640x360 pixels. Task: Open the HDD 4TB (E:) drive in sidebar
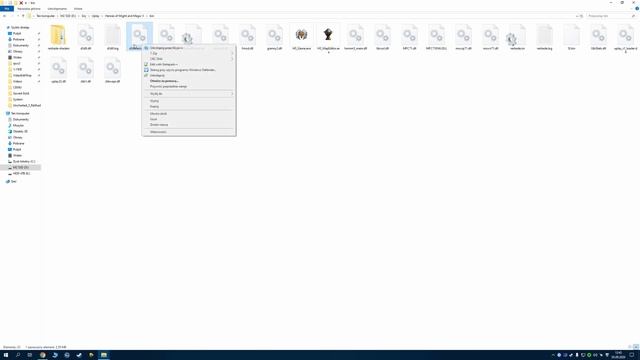(21, 173)
